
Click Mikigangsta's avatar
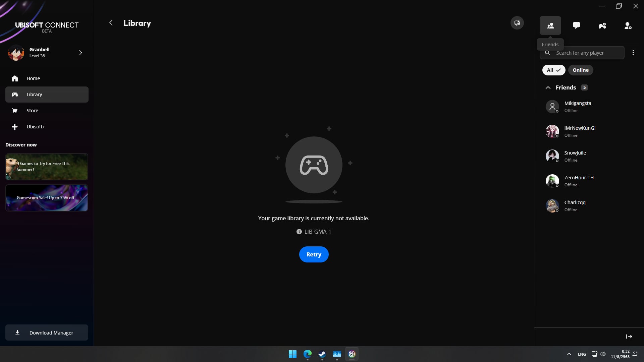(x=552, y=107)
